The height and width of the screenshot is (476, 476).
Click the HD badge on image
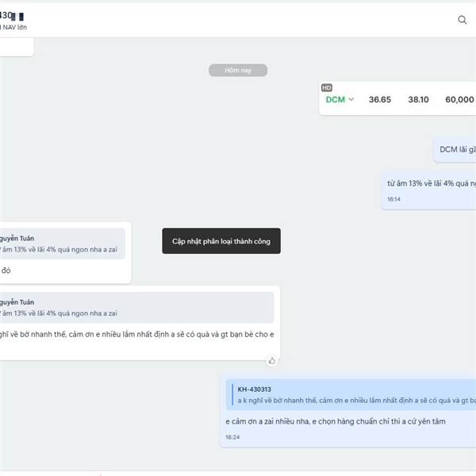tap(327, 88)
